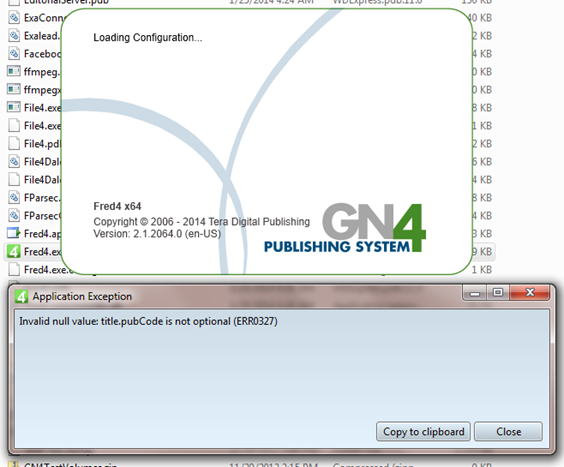Click the Exalead file icon
The height and width of the screenshot is (467, 564).
point(14,35)
